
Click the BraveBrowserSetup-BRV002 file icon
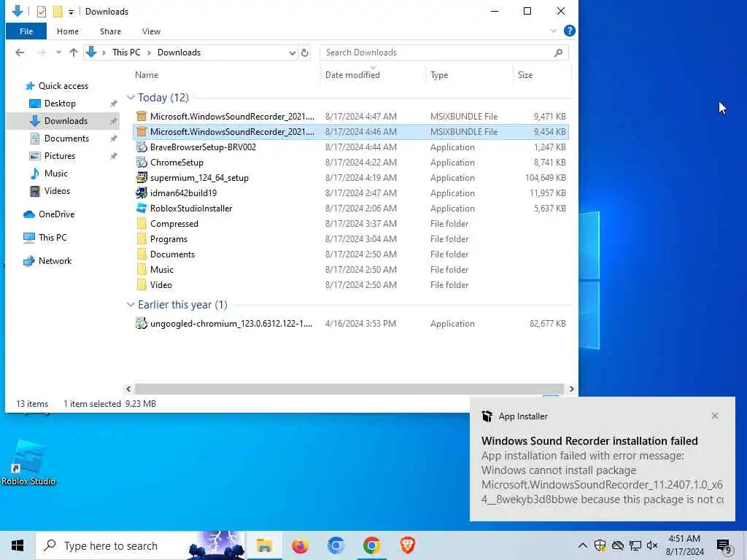[x=141, y=147]
